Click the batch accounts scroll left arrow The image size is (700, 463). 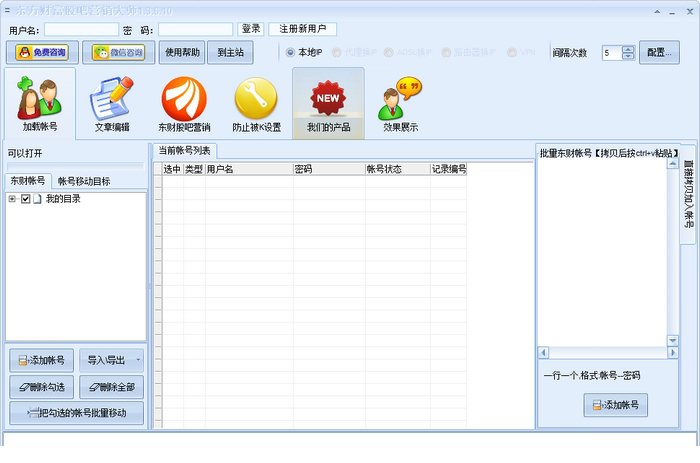543,352
